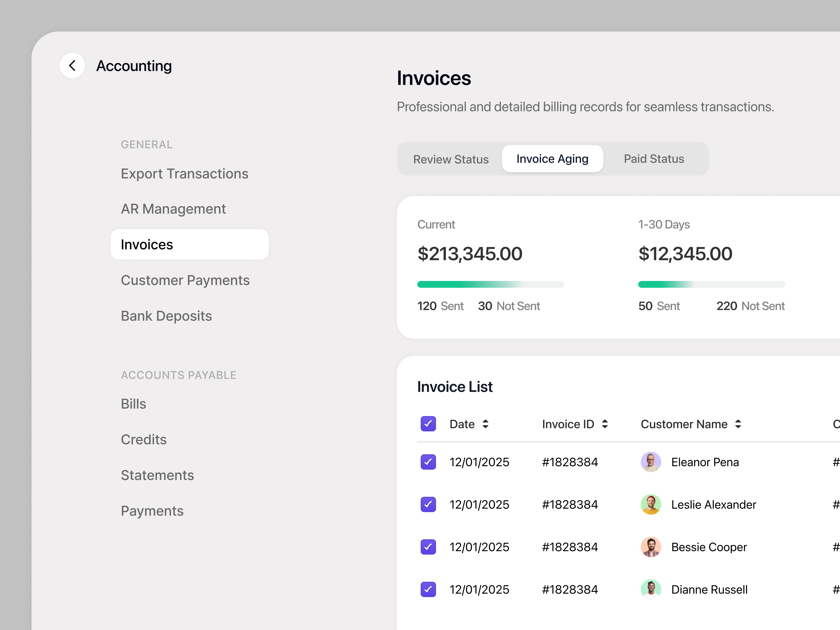Image resolution: width=840 pixels, height=630 pixels.
Task: Uncheck the select-all checkbox in the header
Action: (x=428, y=424)
